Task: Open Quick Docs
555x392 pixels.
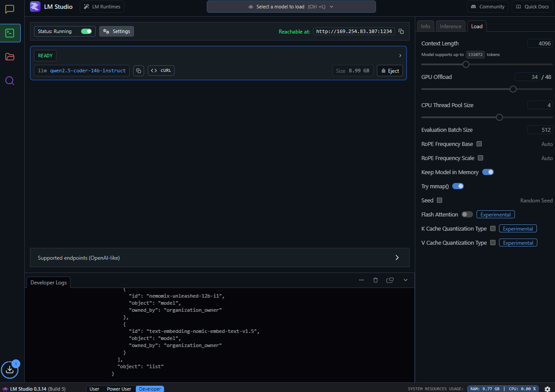Action: click(x=532, y=7)
